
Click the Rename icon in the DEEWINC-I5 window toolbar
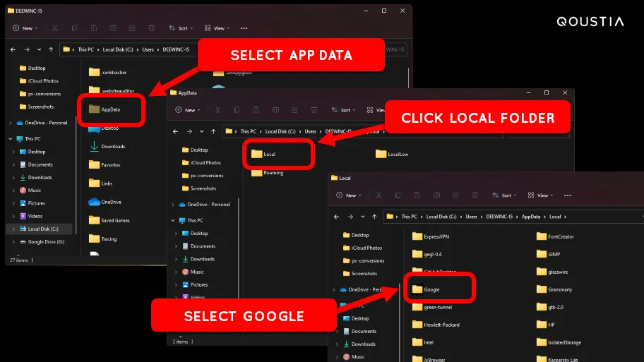coord(113,28)
